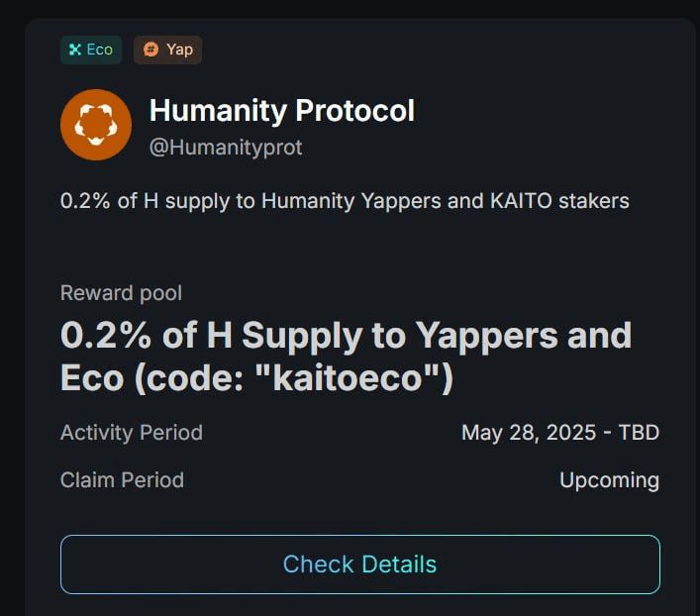The height and width of the screenshot is (616, 700).
Task: Click the Humanity Protocol project title
Action: (x=282, y=110)
